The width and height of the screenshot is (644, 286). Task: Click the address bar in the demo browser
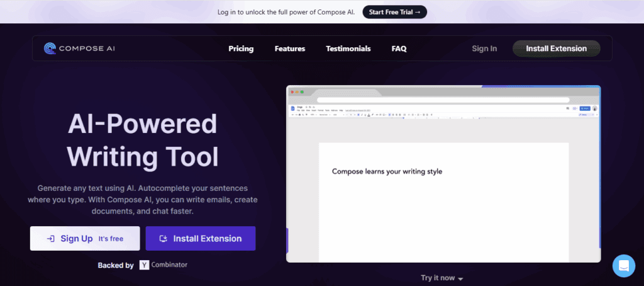click(443, 100)
